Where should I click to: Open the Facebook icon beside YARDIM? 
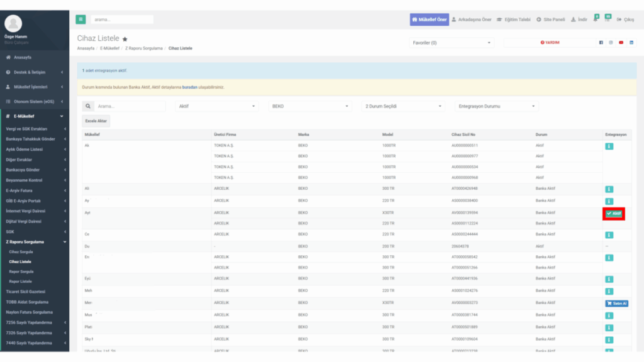(601, 43)
